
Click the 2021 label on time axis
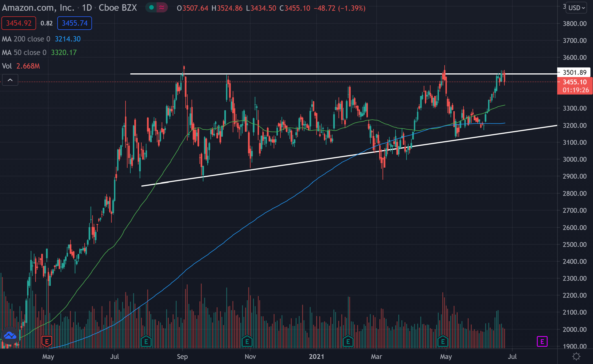pos(317,357)
